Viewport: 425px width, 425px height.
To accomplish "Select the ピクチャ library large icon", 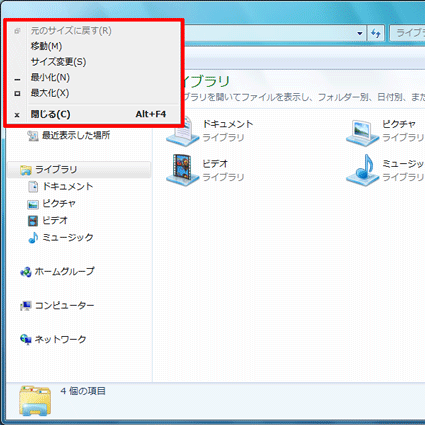I will pos(362,132).
